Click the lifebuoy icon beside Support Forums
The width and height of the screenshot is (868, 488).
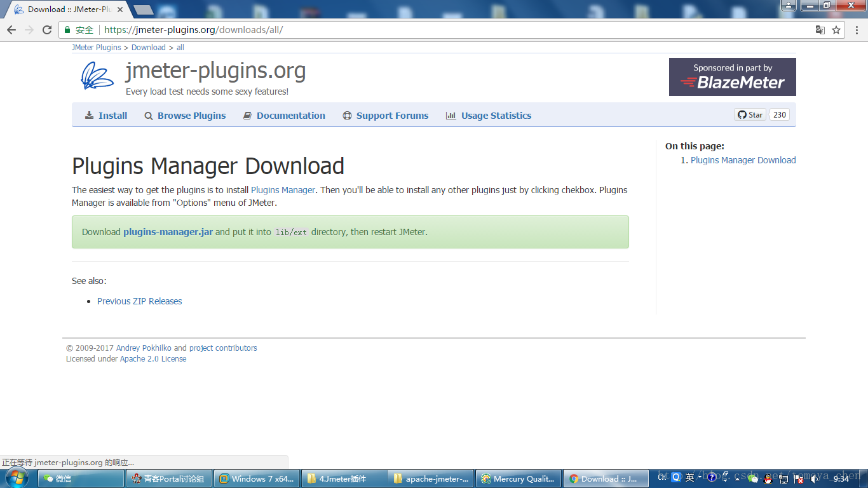(348, 116)
